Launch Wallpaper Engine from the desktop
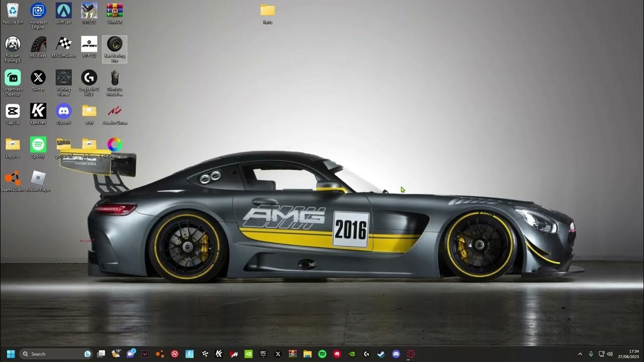 point(38,11)
